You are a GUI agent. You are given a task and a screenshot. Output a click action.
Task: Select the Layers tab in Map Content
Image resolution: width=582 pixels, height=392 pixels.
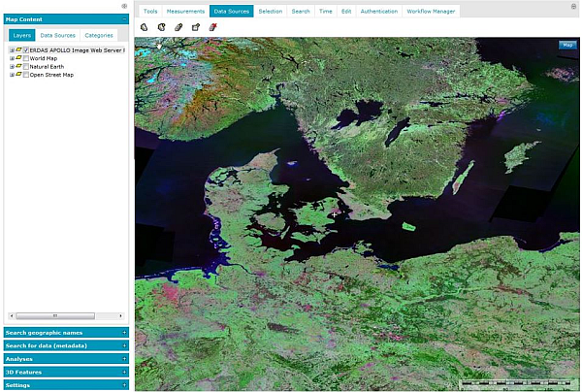coord(22,35)
